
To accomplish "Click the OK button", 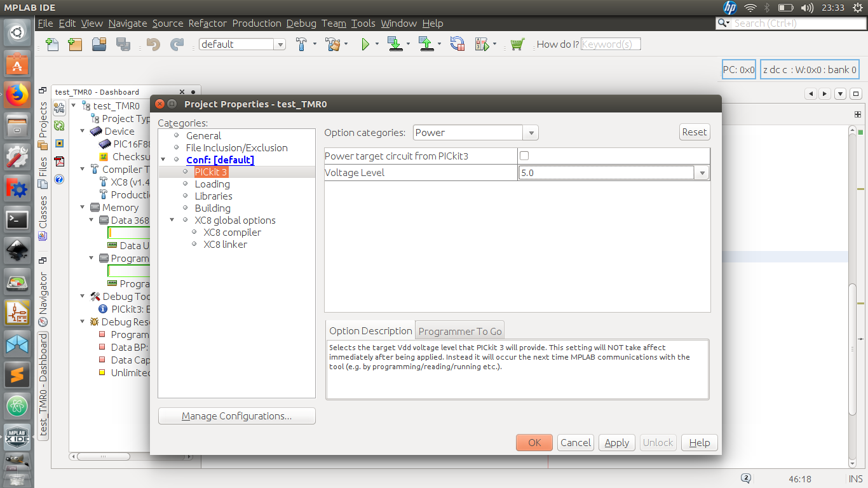I will pyautogui.click(x=534, y=443).
